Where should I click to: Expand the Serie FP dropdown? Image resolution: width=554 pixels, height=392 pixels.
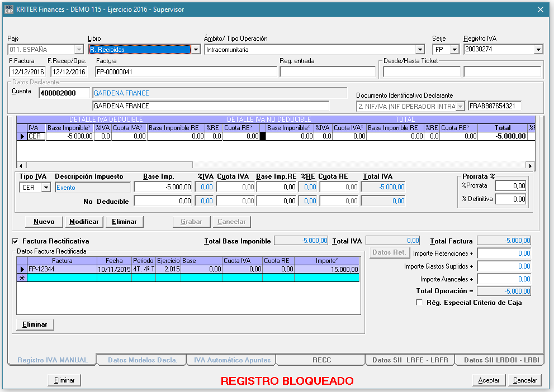(454, 49)
